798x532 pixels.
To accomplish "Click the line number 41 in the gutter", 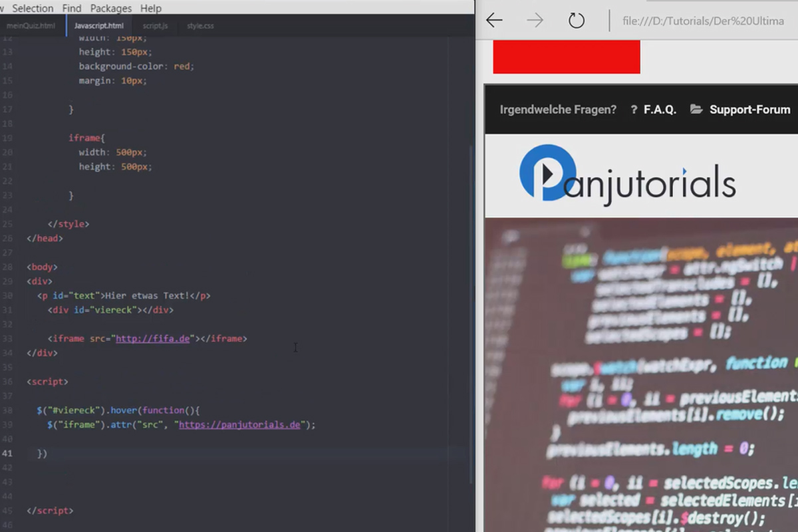I will [x=7, y=454].
